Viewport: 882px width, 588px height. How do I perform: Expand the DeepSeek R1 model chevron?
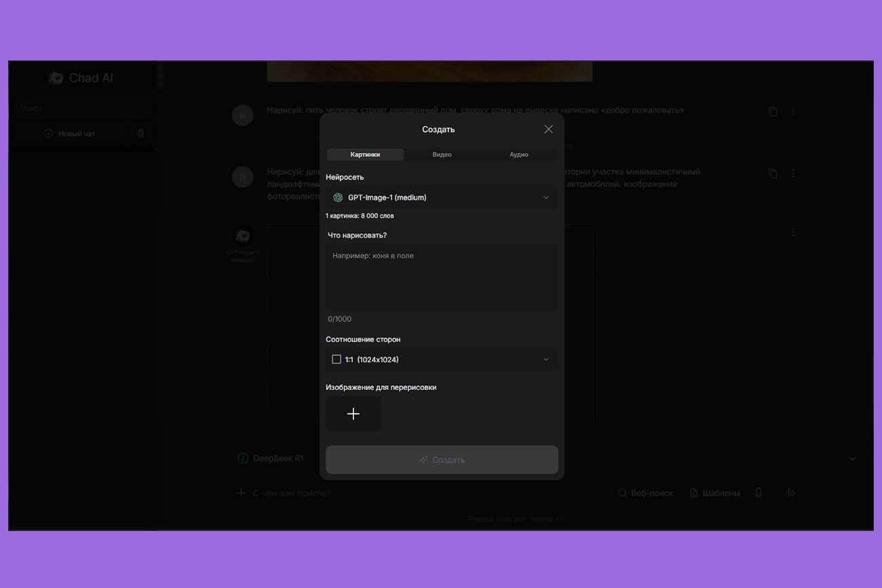click(x=852, y=458)
